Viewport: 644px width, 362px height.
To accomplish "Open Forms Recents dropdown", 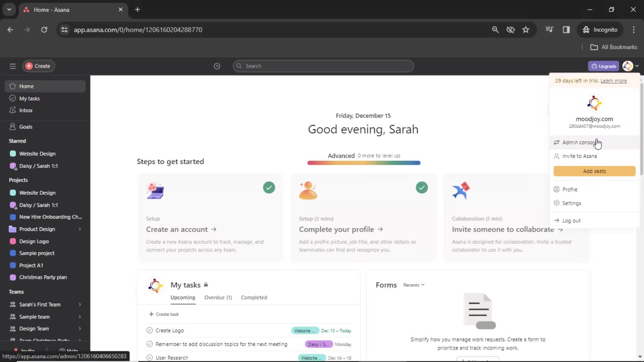I will point(414,285).
